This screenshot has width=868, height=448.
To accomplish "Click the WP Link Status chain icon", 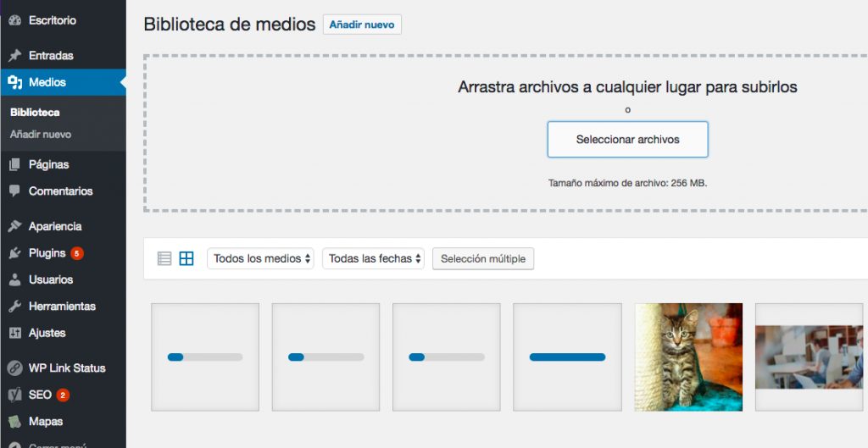I will click(15, 368).
